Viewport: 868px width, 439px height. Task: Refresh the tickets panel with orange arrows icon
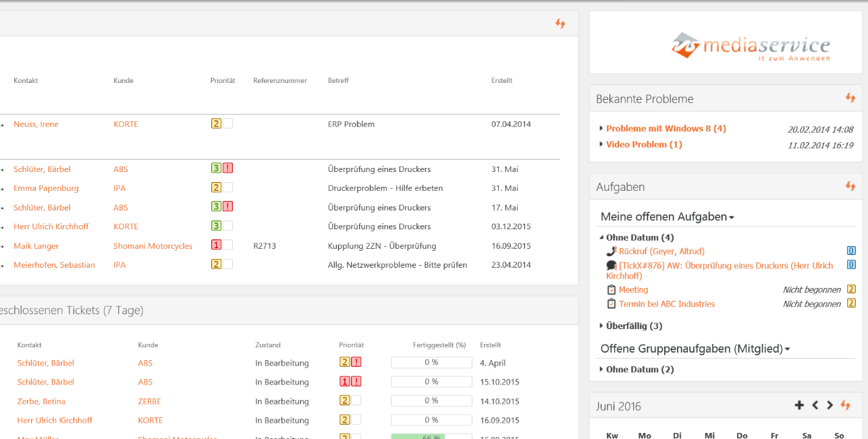point(560,24)
